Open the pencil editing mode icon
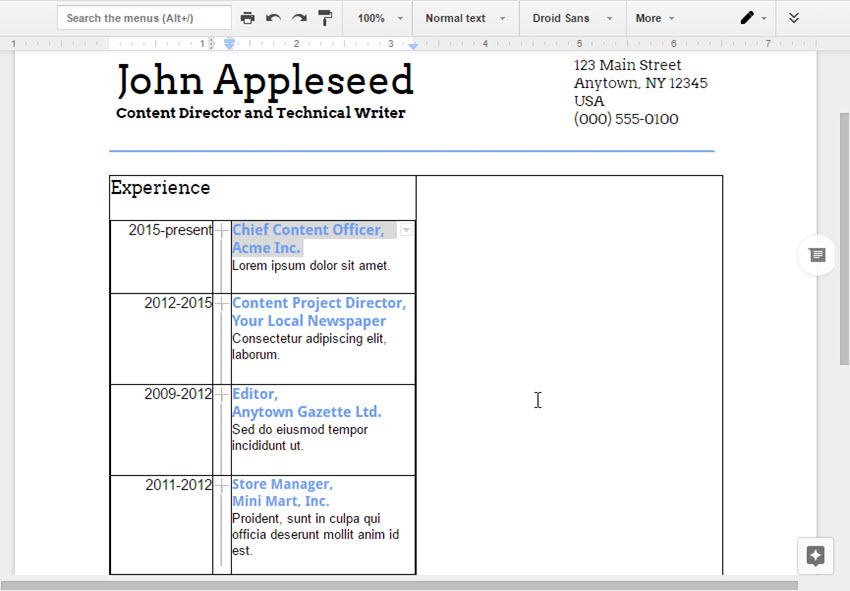 click(x=747, y=18)
